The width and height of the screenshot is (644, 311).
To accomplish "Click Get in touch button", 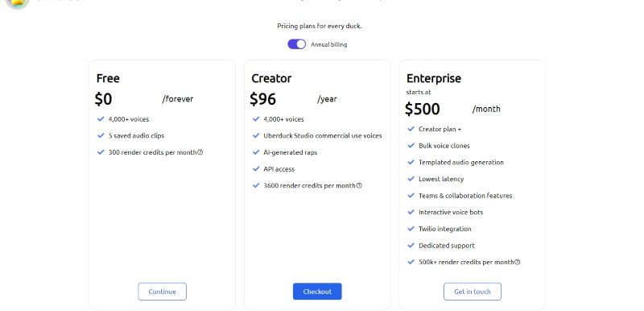I will coord(473,292).
